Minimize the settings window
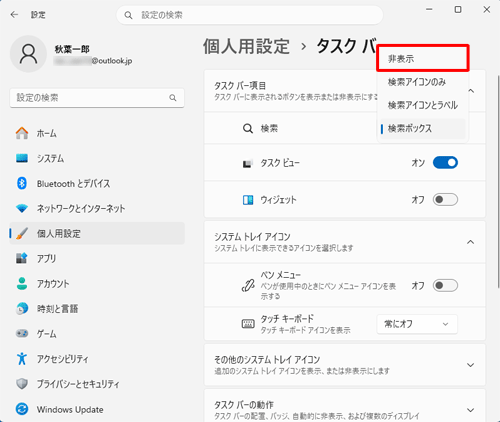500x422 pixels. pyautogui.click(x=429, y=10)
